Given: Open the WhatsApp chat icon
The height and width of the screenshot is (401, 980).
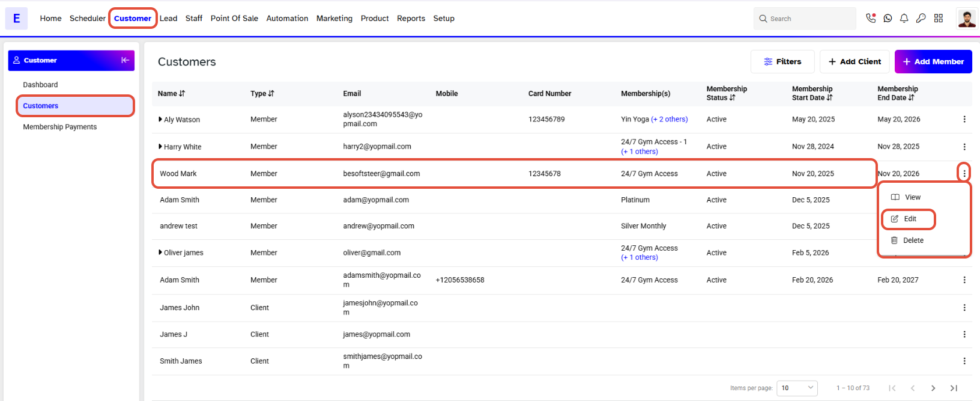Looking at the screenshot, I should [888, 19].
